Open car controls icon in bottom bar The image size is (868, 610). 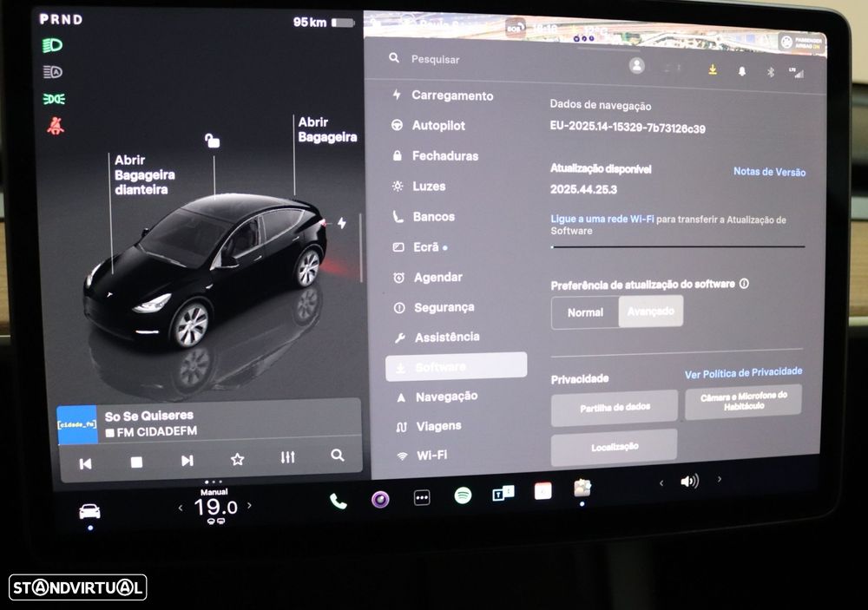(x=89, y=511)
